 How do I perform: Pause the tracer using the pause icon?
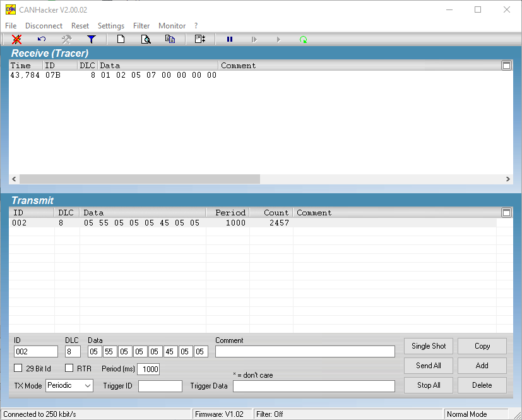pyautogui.click(x=229, y=39)
